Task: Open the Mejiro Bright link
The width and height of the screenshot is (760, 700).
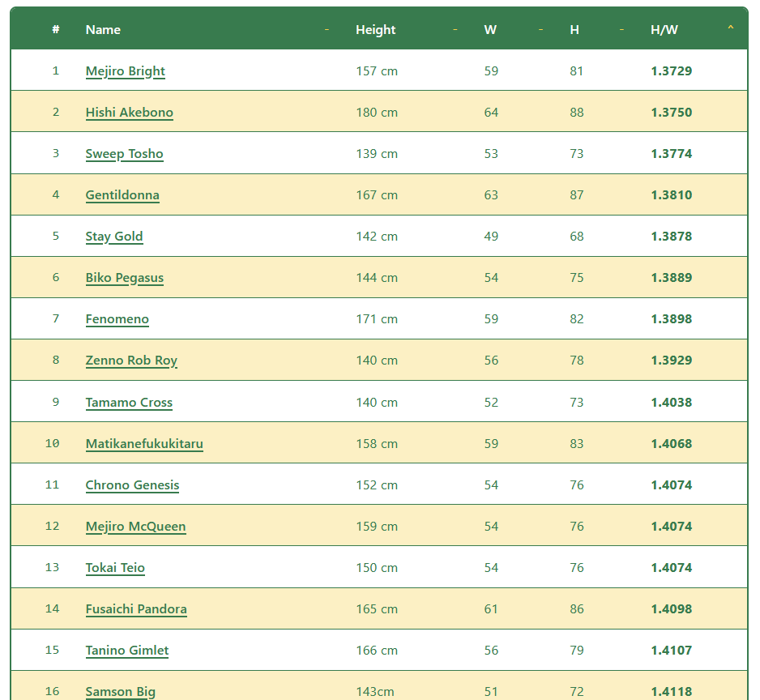Action: pyautogui.click(x=126, y=71)
